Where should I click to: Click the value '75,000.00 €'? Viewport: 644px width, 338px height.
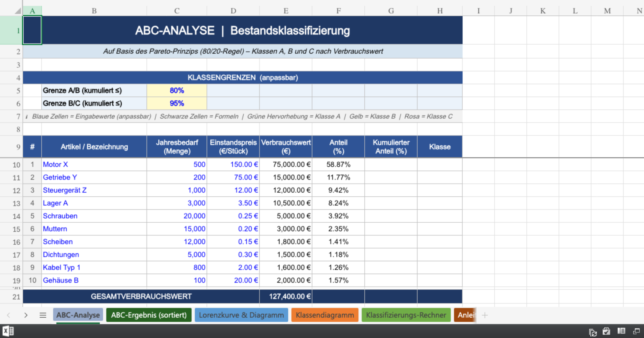pos(286,164)
